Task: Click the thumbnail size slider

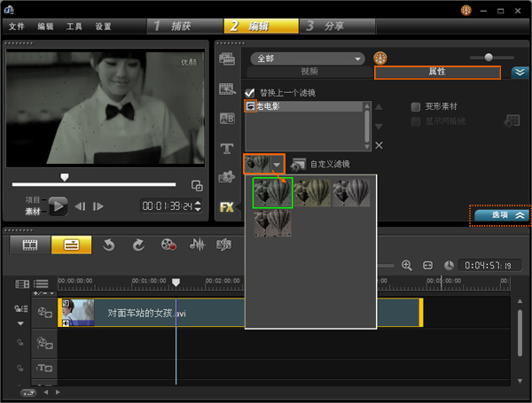Action: [489, 58]
